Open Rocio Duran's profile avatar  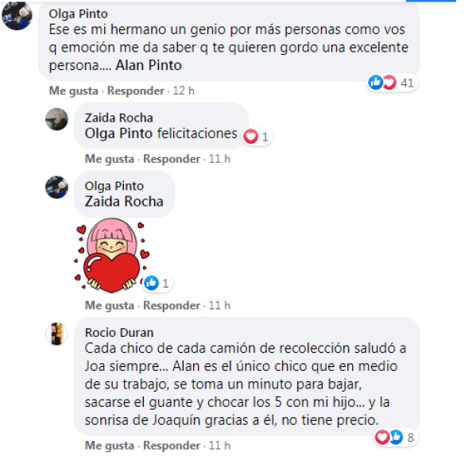pos(56,334)
